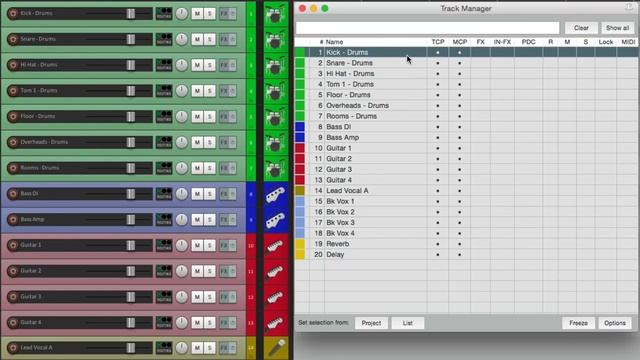The width and height of the screenshot is (640, 360).
Task: Open routing for Guitar 3 track
Action: pyautogui.click(x=164, y=297)
